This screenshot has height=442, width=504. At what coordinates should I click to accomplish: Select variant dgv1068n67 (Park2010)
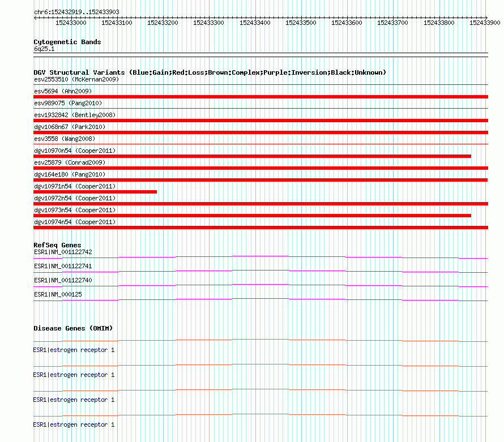coord(70,127)
